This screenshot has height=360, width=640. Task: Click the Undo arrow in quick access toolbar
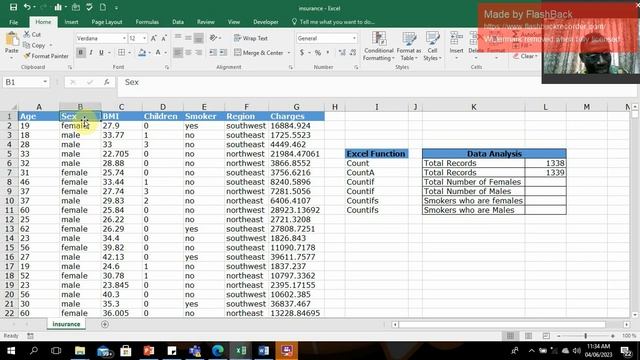[27, 7]
